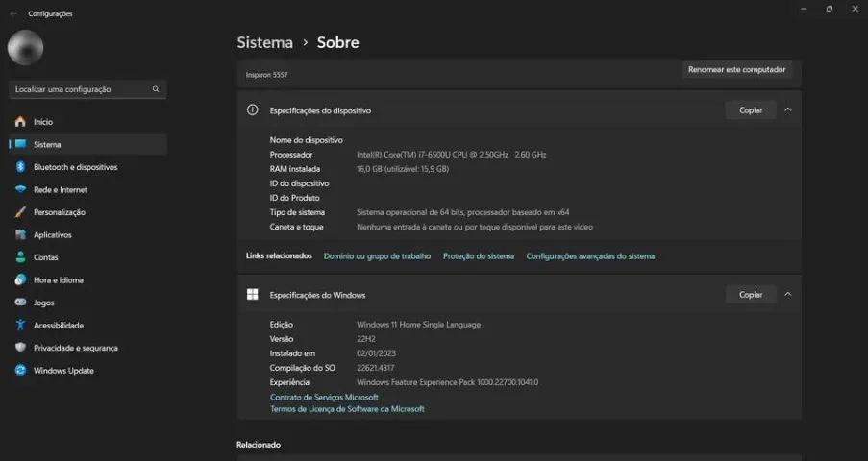Click the ID do Produto label
The image size is (868, 461).
(x=294, y=198)
